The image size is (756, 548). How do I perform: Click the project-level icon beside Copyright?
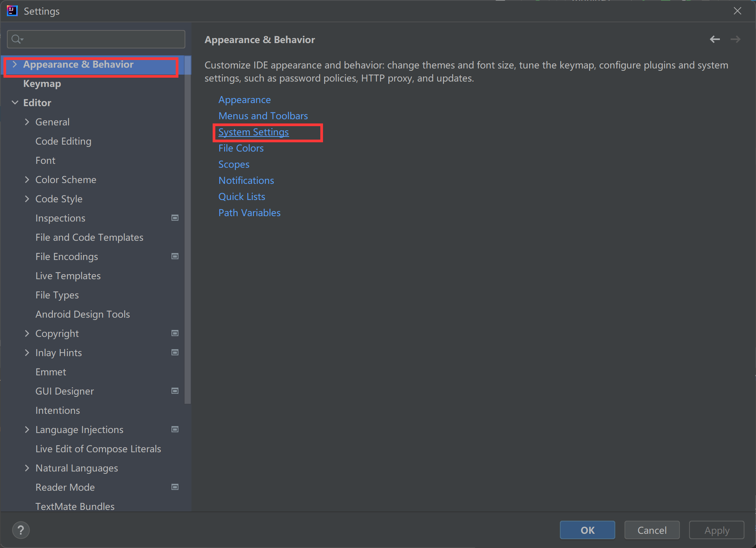point(175,333)
